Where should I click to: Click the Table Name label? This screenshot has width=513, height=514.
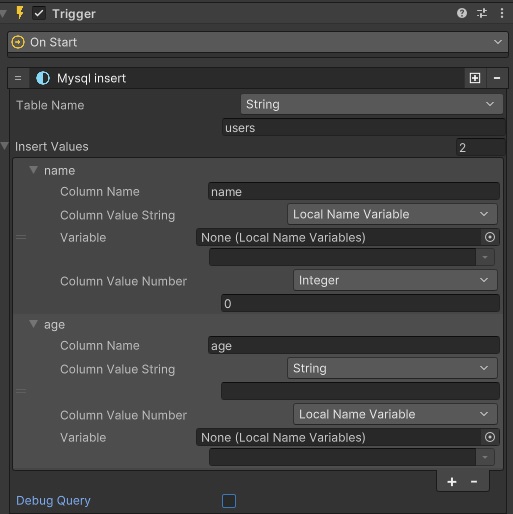click(x=50, y=105)
